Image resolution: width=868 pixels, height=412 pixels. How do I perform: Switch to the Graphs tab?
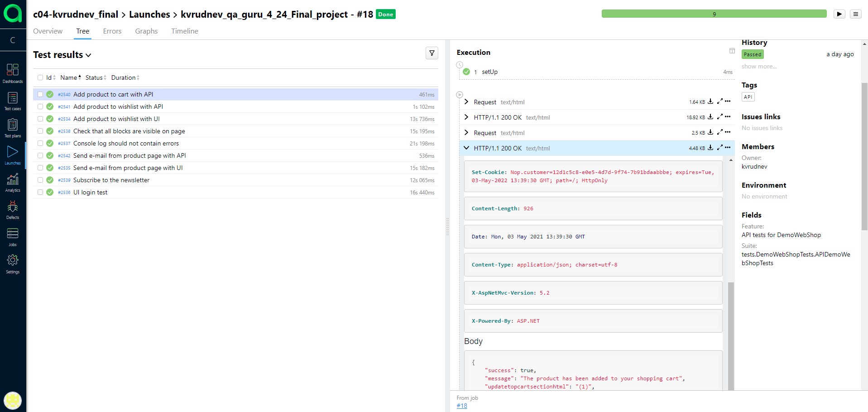click(x=146, y=31)
